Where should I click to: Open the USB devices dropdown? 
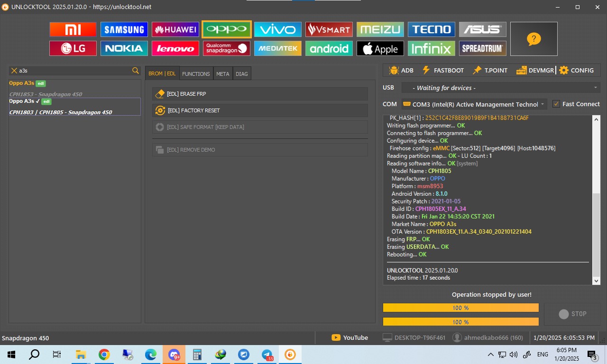[501, 88]
